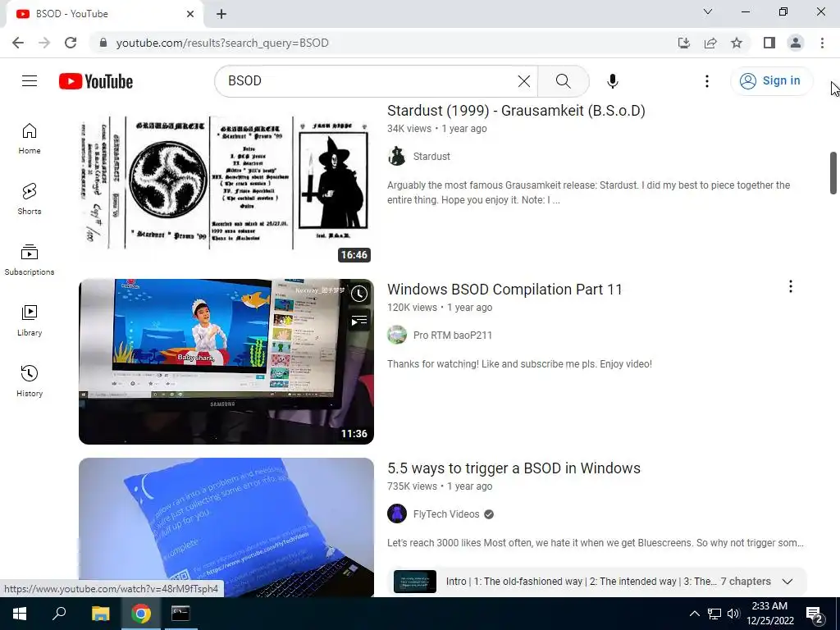Open the Pro RTM baoP211 channel avatar

[397, 335]
